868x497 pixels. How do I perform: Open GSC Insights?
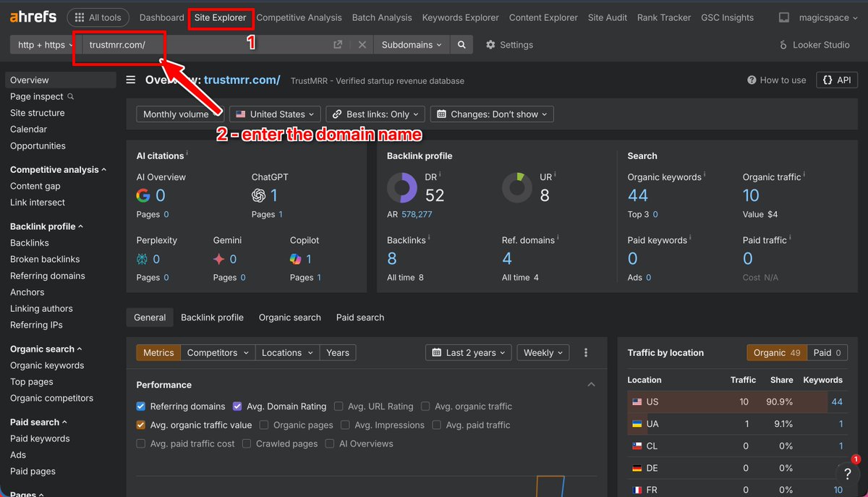[727, 17]
